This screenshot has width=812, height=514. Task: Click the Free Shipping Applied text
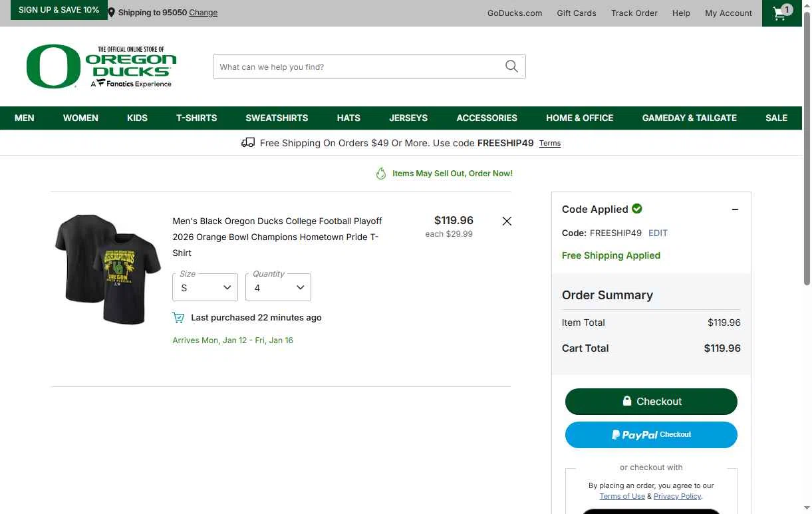point(611,255)
